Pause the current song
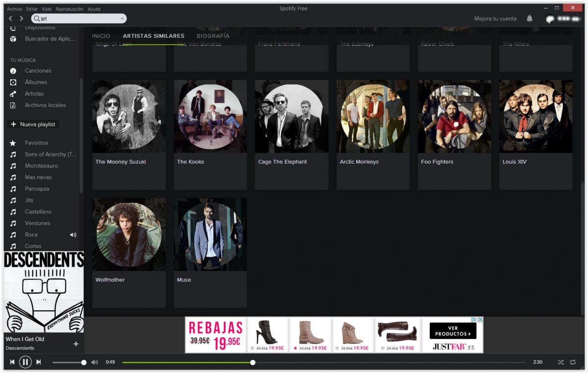 pos(25,362)
